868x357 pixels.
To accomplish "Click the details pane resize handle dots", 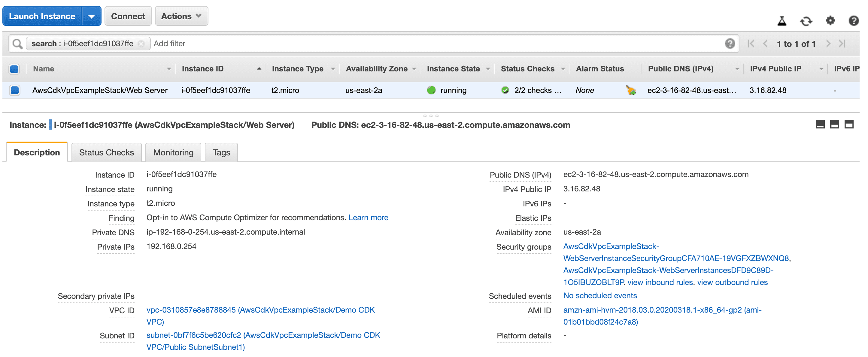I will coord(431,116).
